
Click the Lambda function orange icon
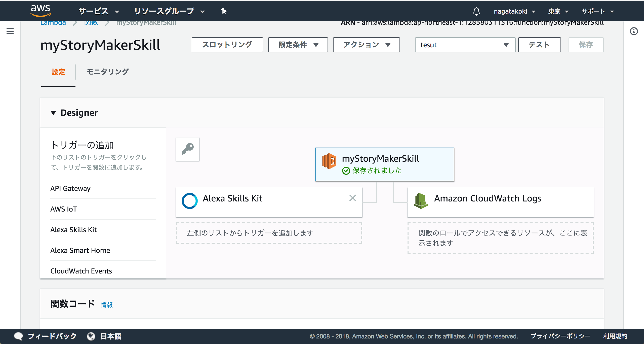[329, 161]
